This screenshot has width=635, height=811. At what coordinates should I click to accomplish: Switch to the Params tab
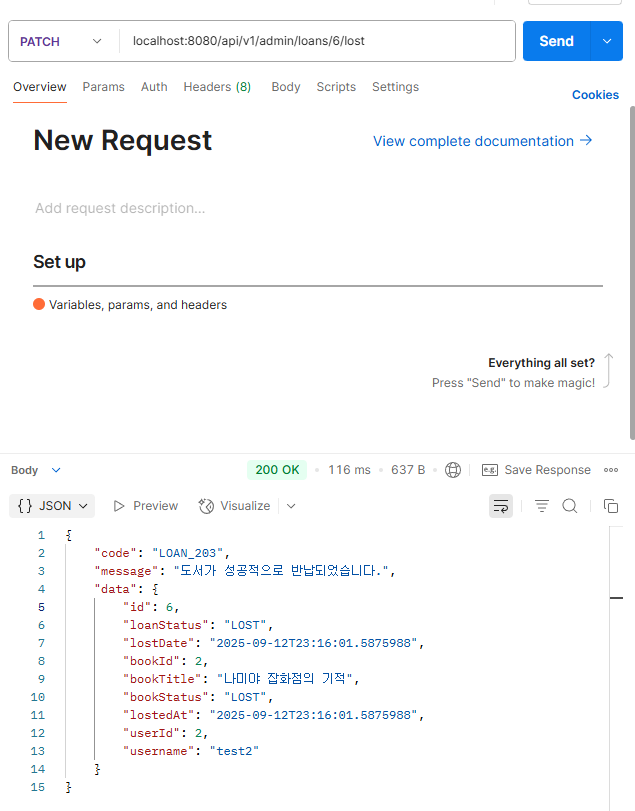pyautogui.click(x=103, y=87)
